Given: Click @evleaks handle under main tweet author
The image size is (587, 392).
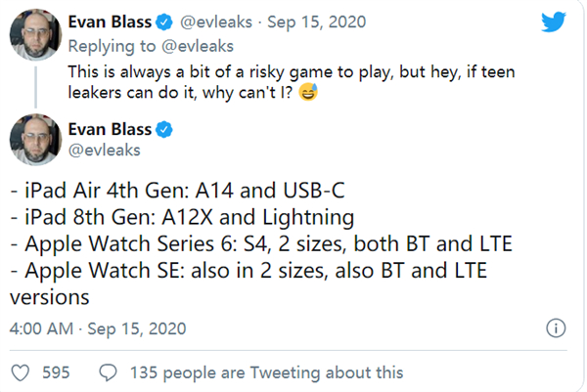Looking at the screenshot, I should (110, 152).
